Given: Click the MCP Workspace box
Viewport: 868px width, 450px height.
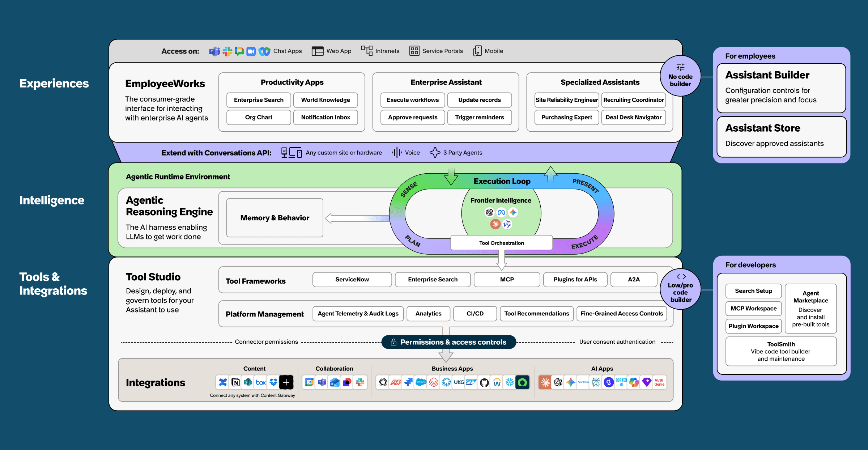Looking at the screenshot, I should click(x=753, y=308).
